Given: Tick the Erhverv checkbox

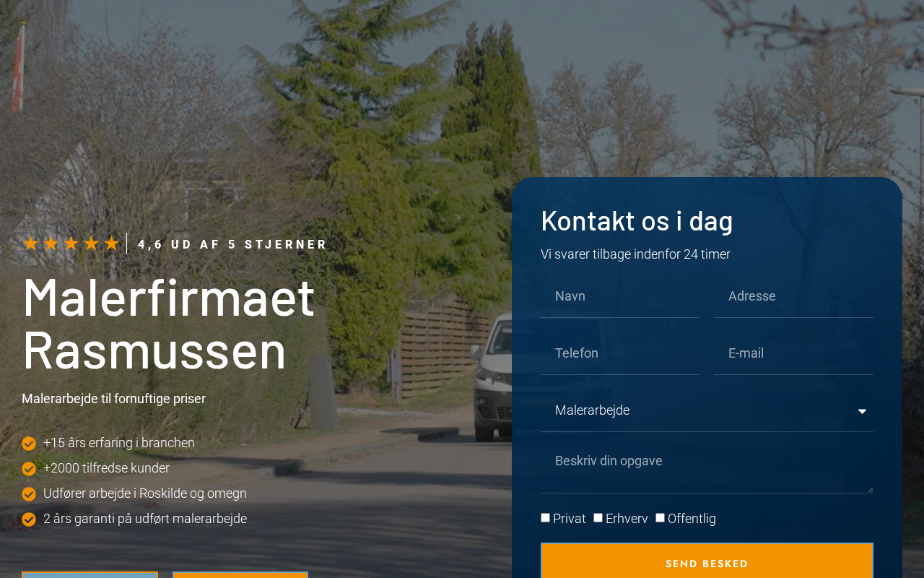Looking at the screenshot, I should tap(598, 518).
